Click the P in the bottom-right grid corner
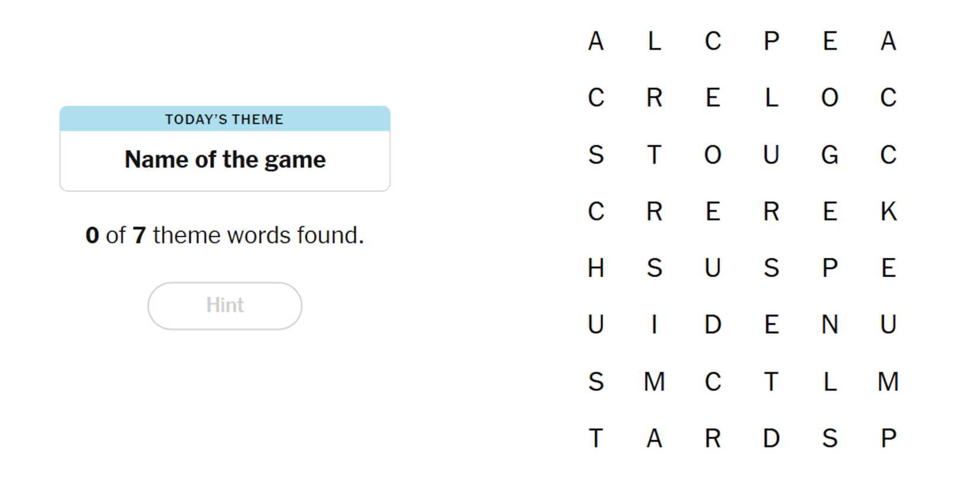The height and width of the screenshot is (490, 980). point(889,438)
